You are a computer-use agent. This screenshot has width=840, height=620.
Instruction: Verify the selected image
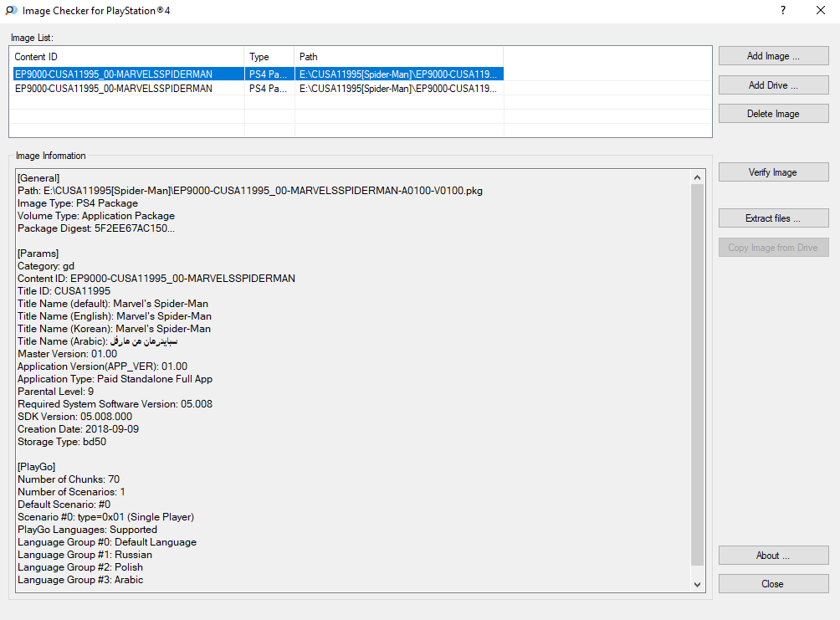tap(773, 172)
